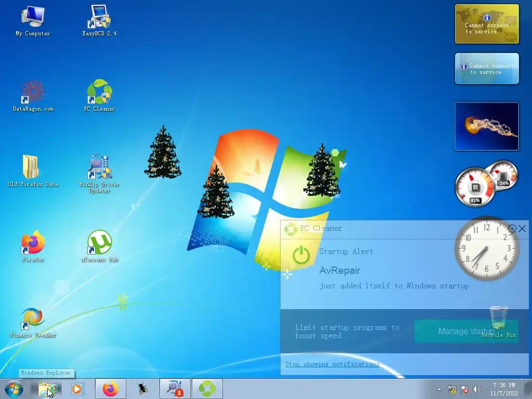Click the memory gauge showing 24%
Viewport: 532px width, 399px height.
(503, 175)
